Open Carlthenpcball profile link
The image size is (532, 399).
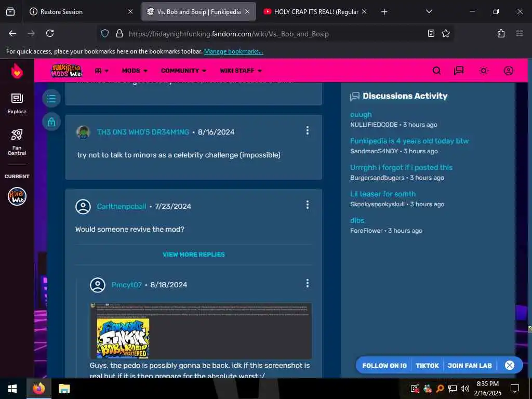[122, 206]
